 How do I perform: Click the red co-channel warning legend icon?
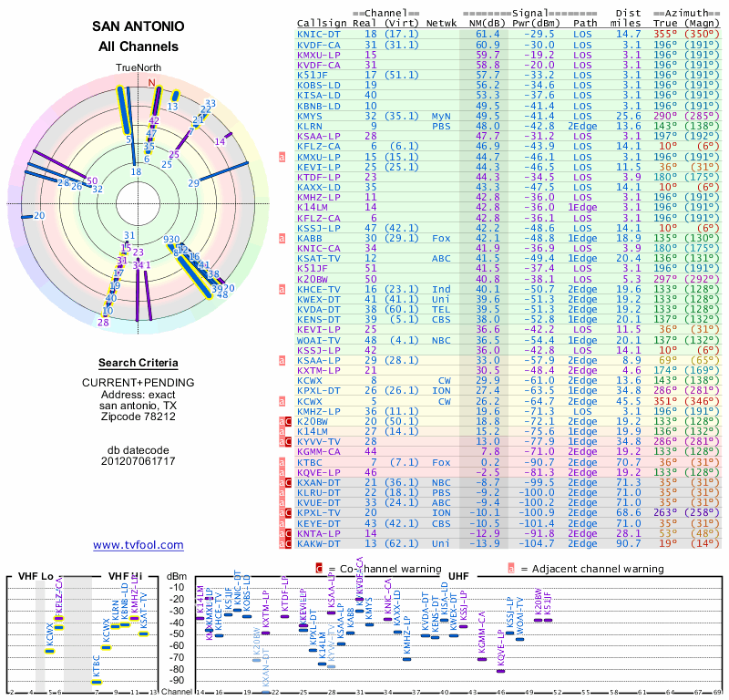(319, 569)
